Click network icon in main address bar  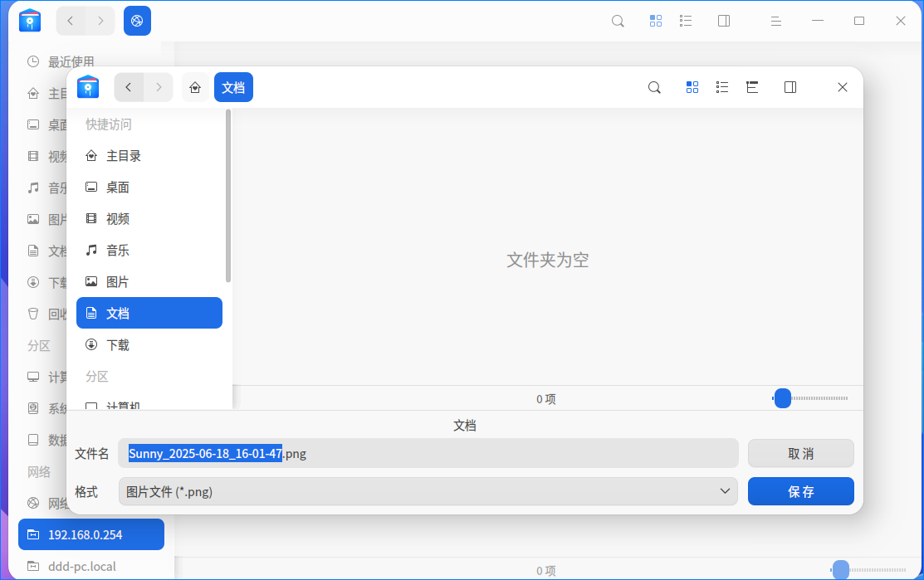[137, 22]
